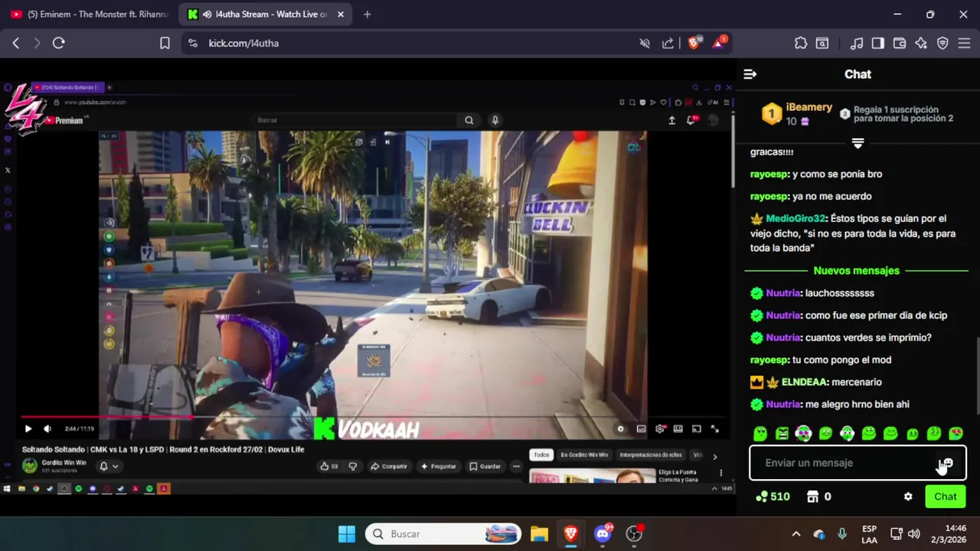
Task: Select the 'De Gordito Win Win' chip
Action: 584,455
